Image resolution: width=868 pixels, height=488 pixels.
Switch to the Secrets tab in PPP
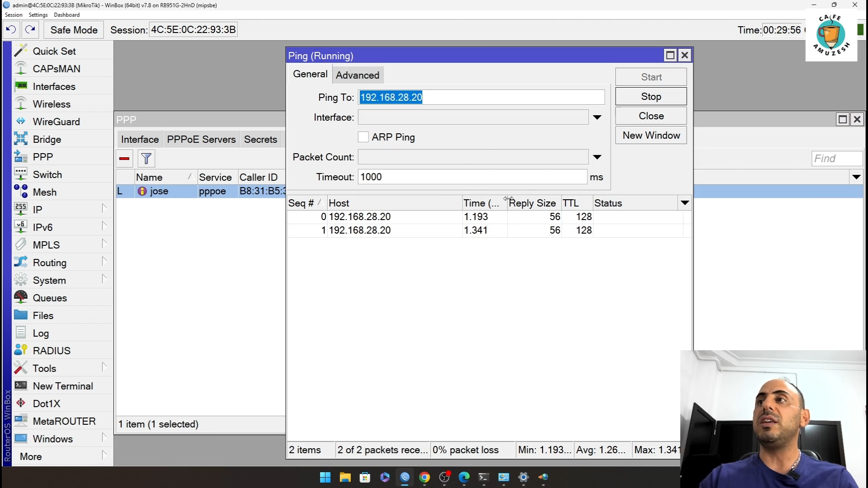coord(260,139)
